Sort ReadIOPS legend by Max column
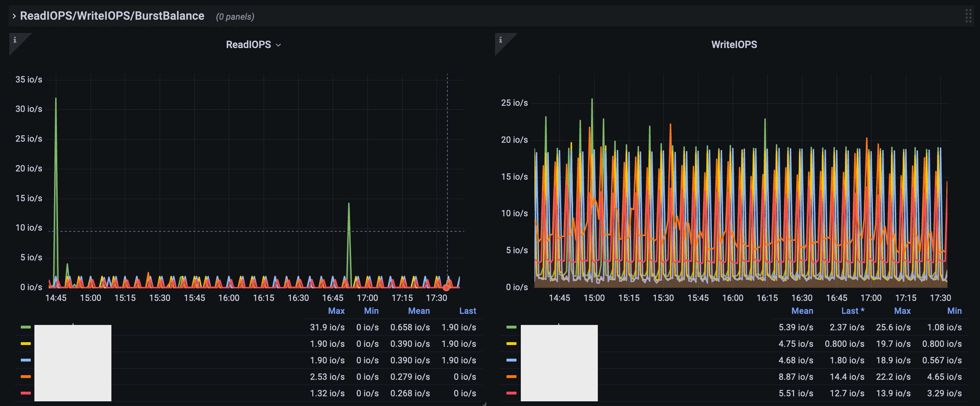This screenshot has width=980, height=406. click(x=336, y=311)
